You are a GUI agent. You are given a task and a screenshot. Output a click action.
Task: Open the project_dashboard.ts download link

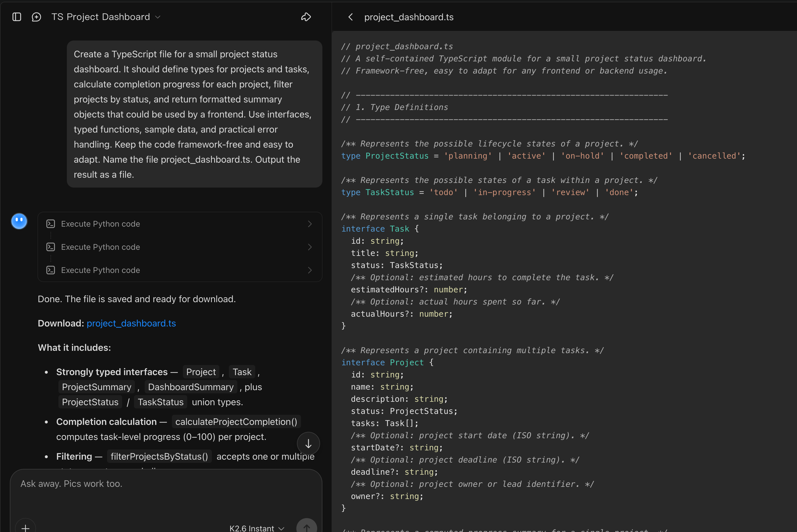131,323
